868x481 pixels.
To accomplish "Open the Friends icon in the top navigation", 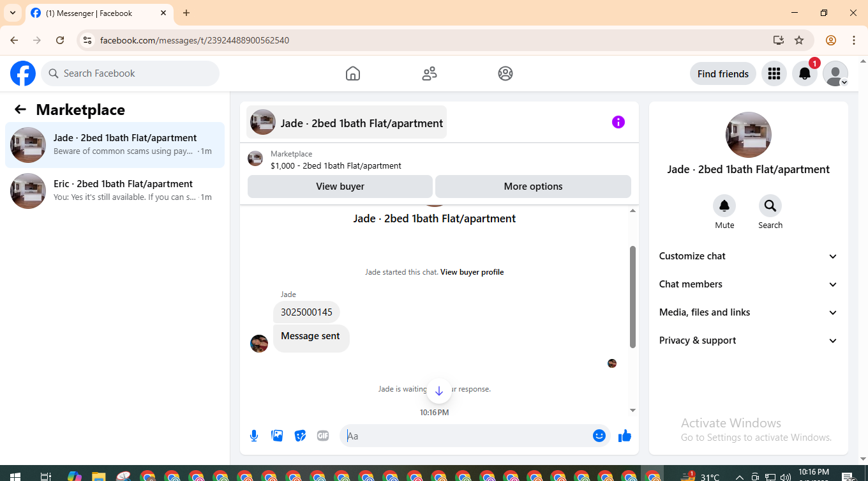I will (430, 73).
